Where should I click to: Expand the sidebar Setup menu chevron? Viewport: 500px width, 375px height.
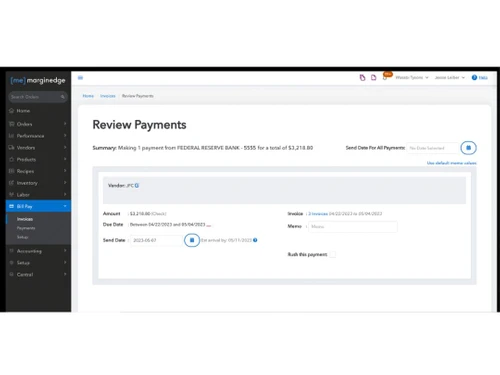coord(65,263)
